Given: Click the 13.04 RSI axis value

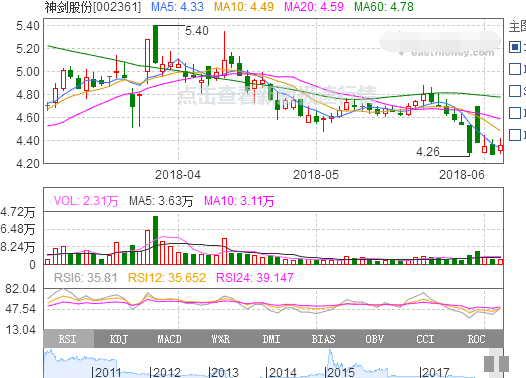Looking at the screenshot, I should 20,330.
